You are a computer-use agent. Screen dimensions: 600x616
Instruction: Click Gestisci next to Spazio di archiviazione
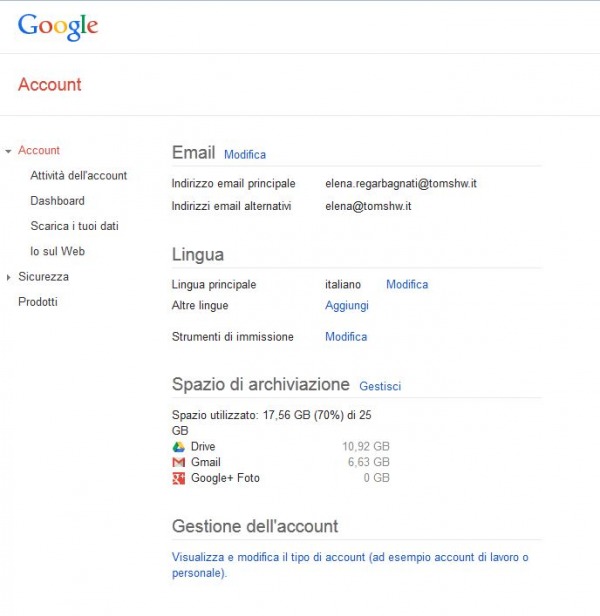[380, 386]
